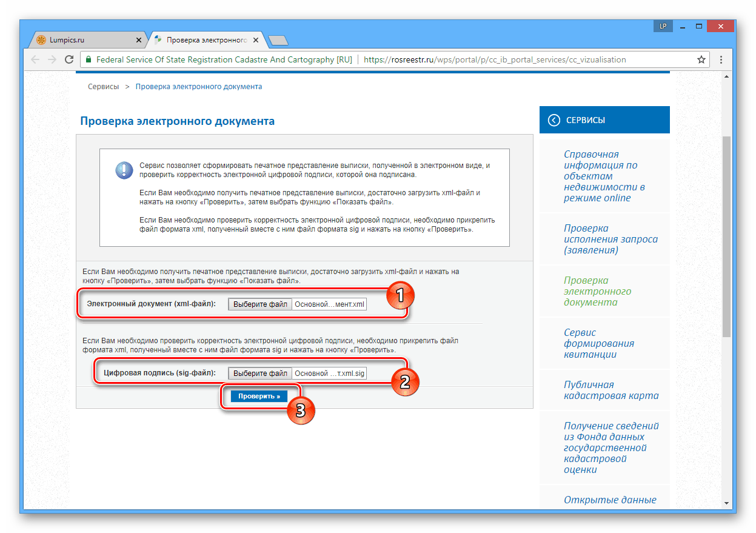Click the page vertical scrollbar thumb
This screenshot has height=533, width=756.
pos(726,236)
